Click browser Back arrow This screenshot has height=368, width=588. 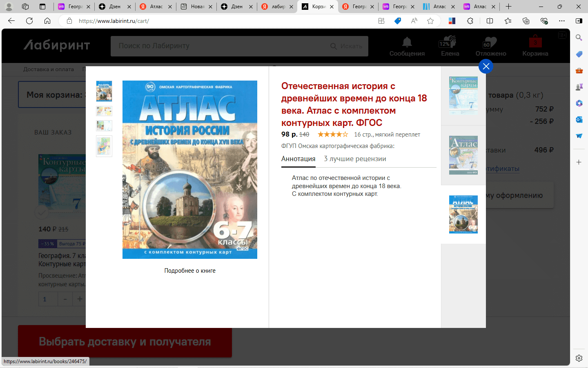coord(11,21)
